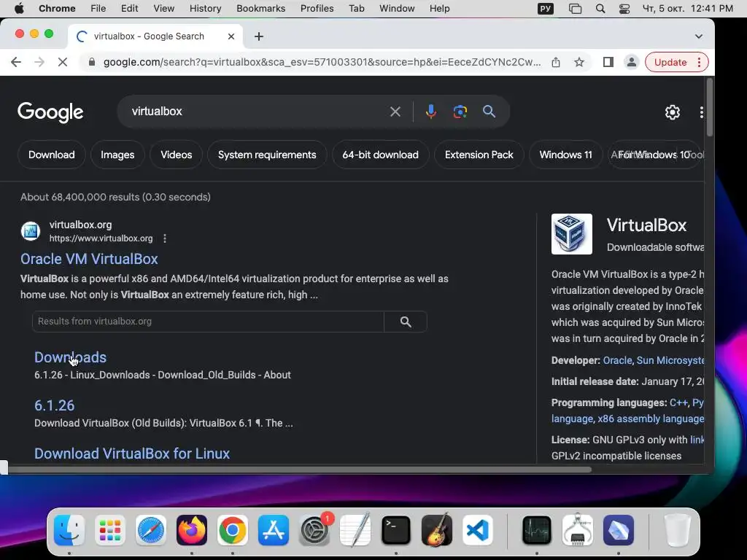Viewport: 747px width, 560px height.
Task: Click the Google logo
Action: point(50,112)
